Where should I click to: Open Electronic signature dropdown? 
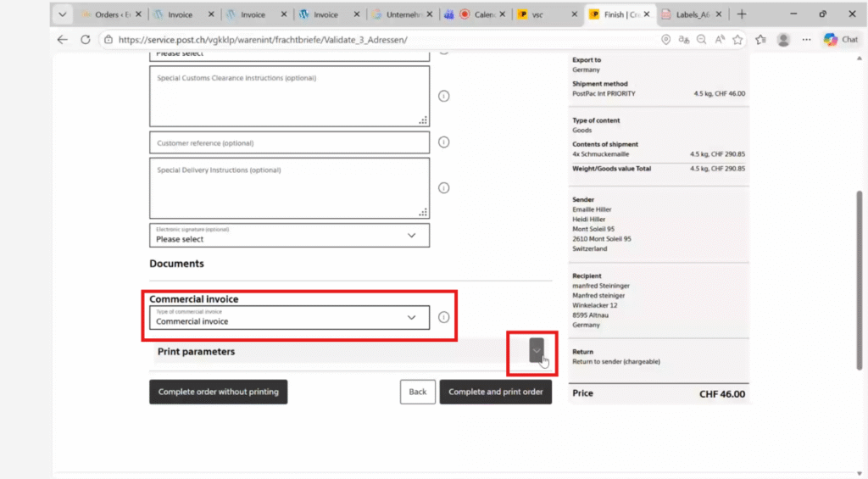point(289,235)
